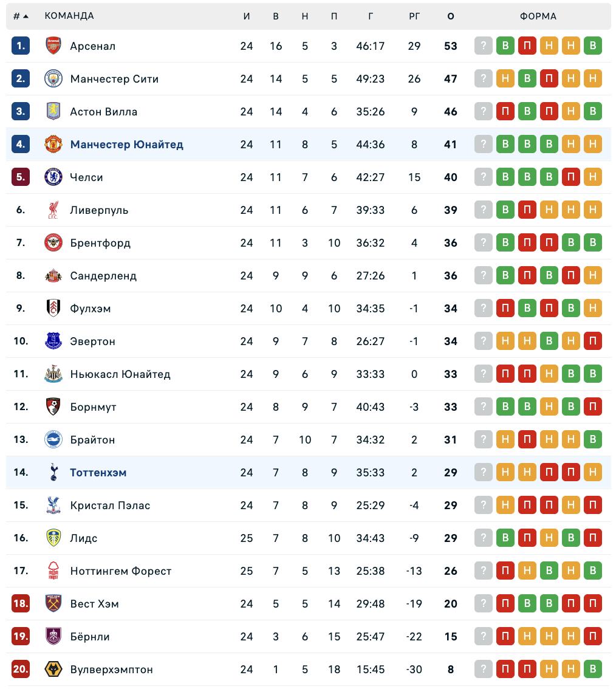Click Tottenham's latest orange Н form badge

coord(593,473)
